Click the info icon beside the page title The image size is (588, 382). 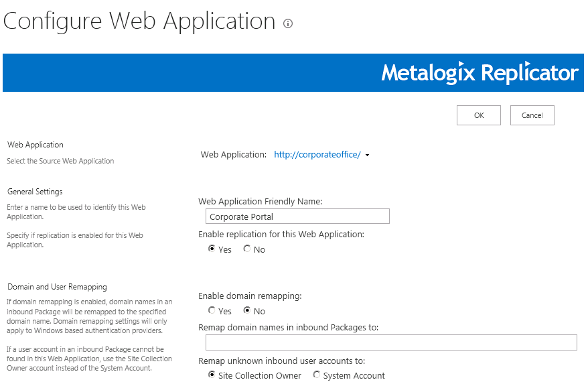pos(288,23)
